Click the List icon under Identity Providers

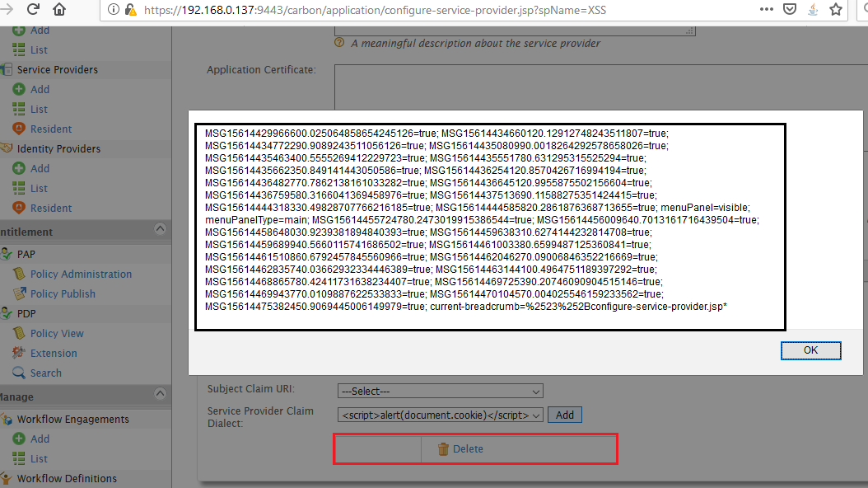click(19, 188)
